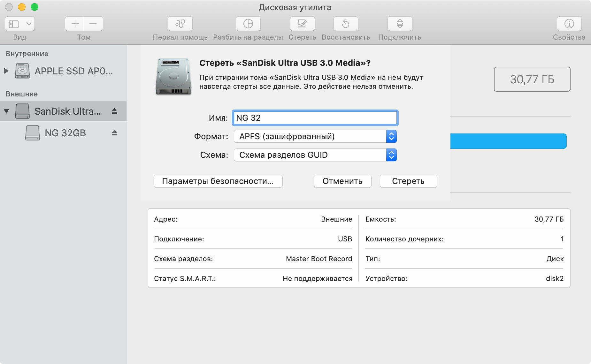This screenshot has height=364, width=591.
Task: Click the Restore toolbar icon
Action: point(346,24)
